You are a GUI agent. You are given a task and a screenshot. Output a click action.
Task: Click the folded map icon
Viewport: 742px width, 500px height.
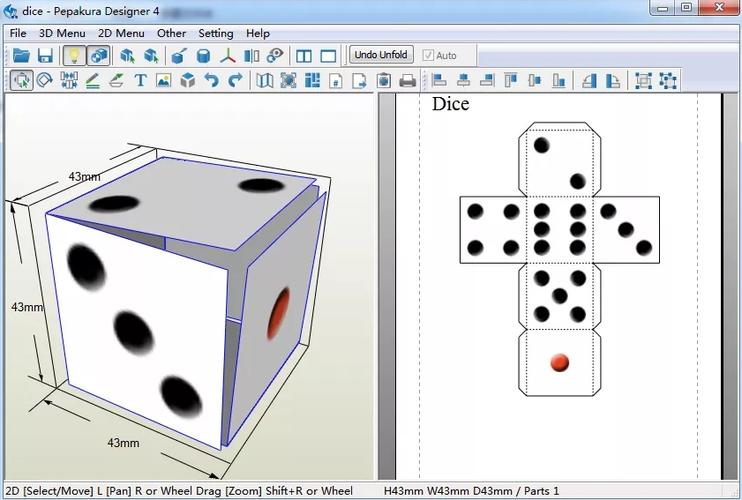point(265,80)
